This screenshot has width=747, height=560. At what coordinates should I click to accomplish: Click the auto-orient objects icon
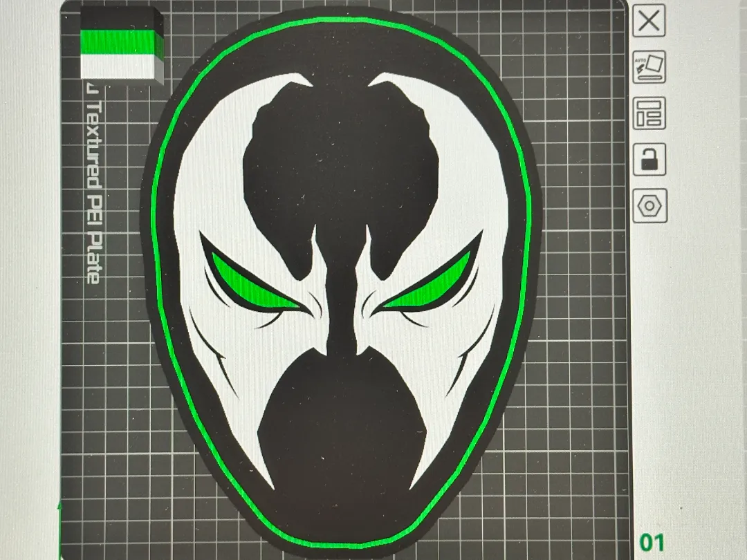point(649,67)
